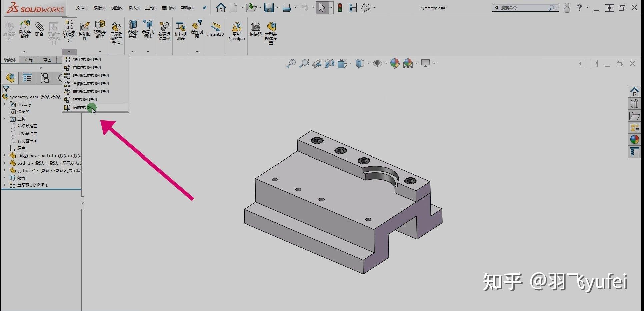
Task: Click Large Assembly Settings (大型装配体设置)
Action: (x=271, y=33)
